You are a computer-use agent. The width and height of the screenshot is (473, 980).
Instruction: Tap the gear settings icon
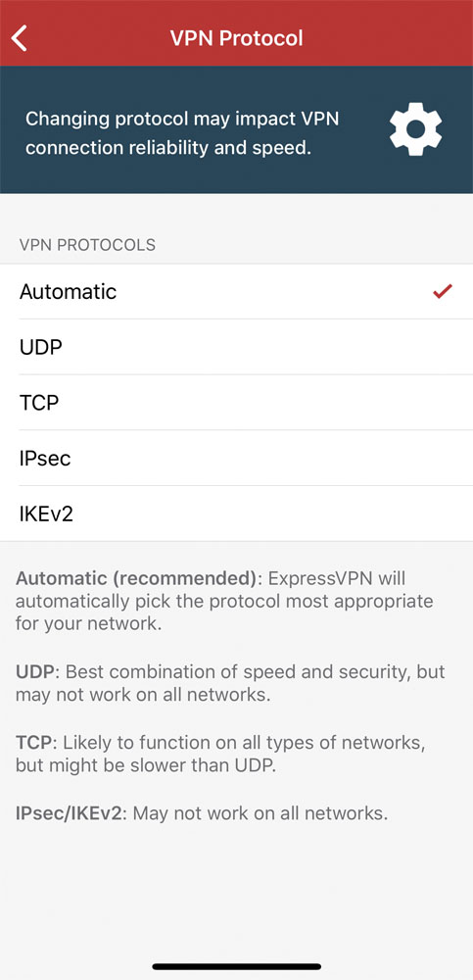[x=415, y=129]
